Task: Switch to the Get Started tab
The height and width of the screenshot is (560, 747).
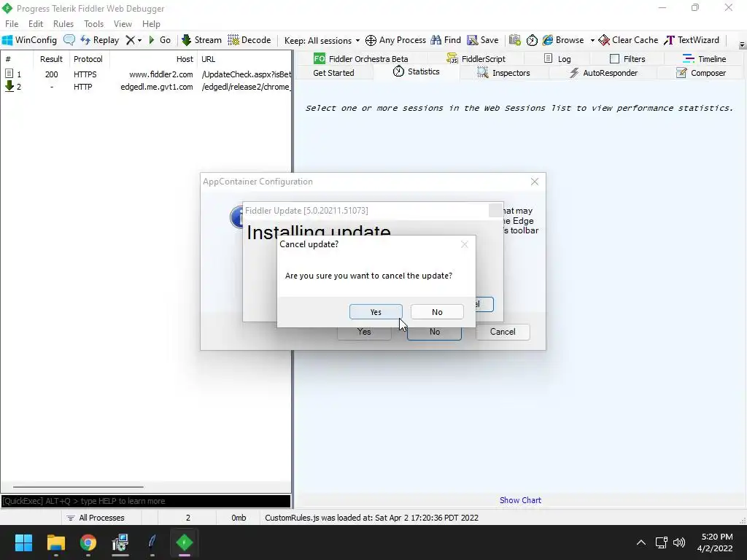Action: 333,73
